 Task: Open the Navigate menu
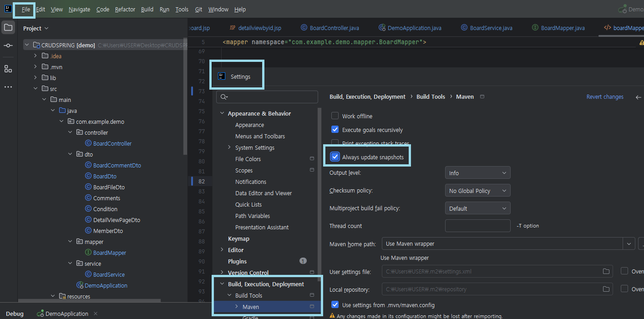[x=79, y=9]
